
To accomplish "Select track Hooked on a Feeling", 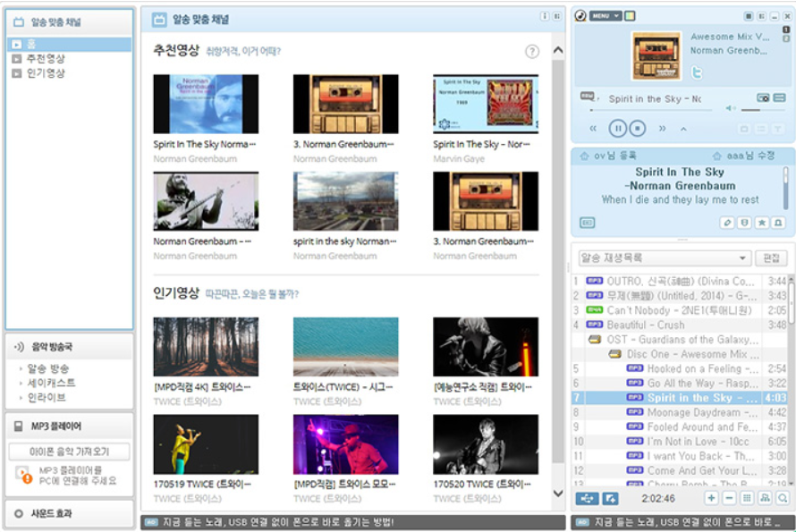I will click(681, 368).
